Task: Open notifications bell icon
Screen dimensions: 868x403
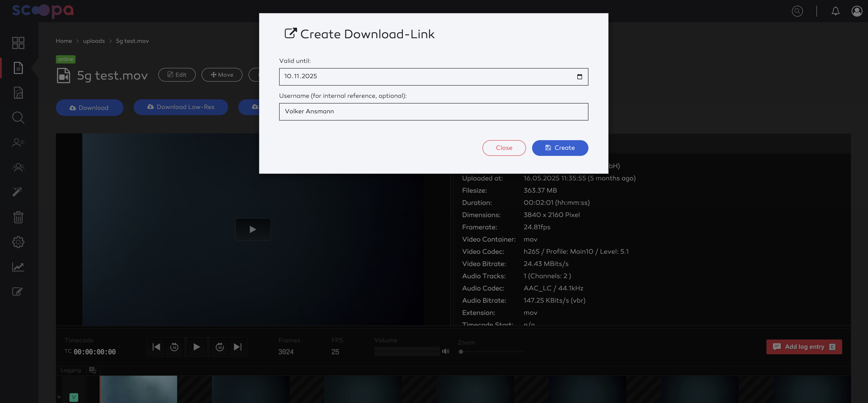Action: pyautogui.click(x=836, y=11)
